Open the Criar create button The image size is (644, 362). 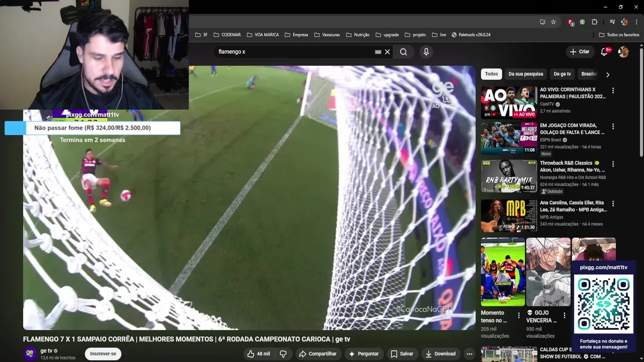click(579, 52)
